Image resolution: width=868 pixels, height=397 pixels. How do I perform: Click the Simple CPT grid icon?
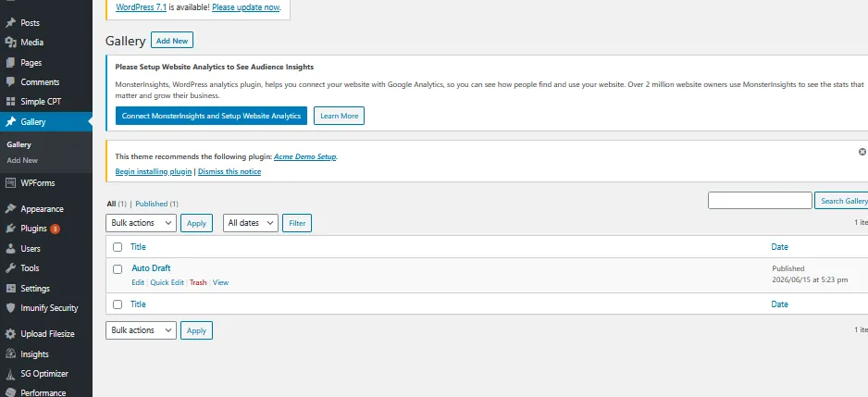10,102
